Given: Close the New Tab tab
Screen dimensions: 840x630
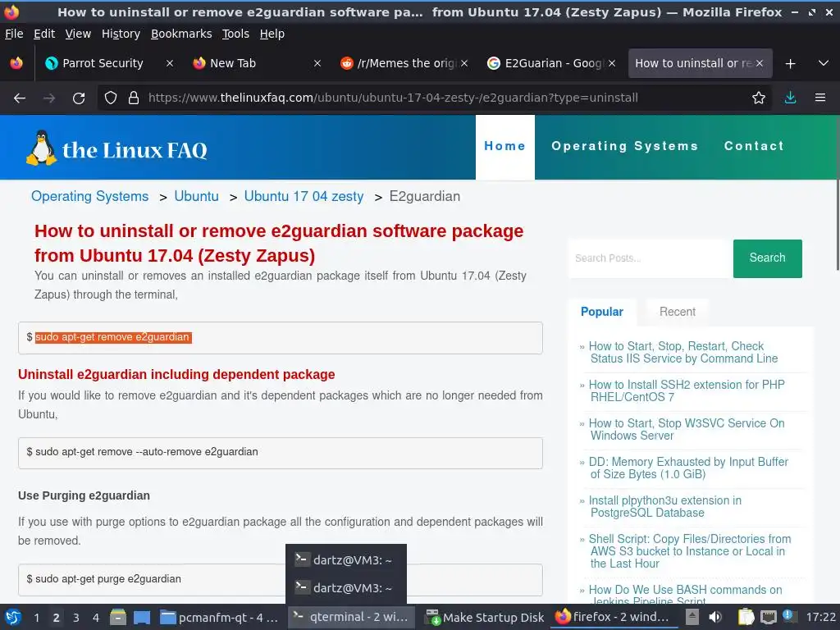Looking at the screenshot, I should coord(317,63).
